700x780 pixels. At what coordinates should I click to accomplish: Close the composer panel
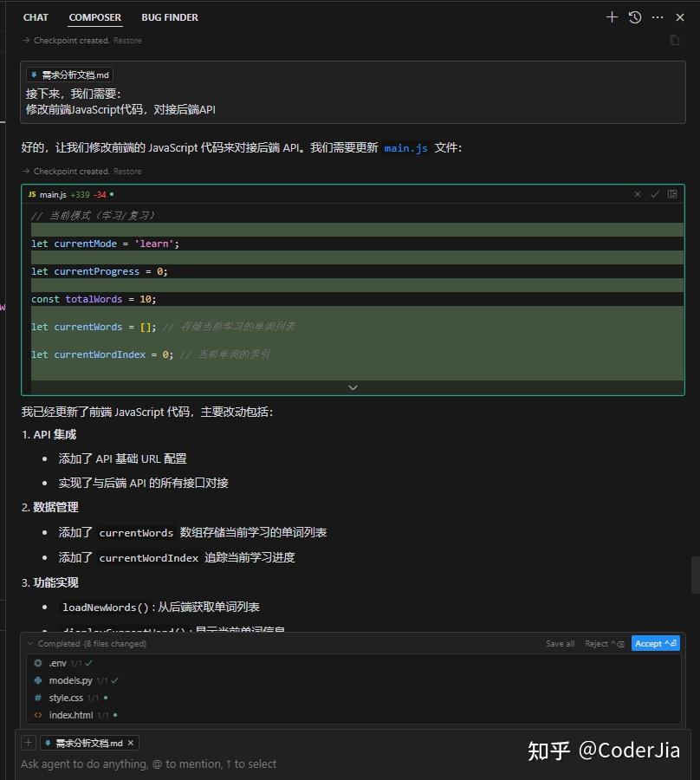click(680, 17)
